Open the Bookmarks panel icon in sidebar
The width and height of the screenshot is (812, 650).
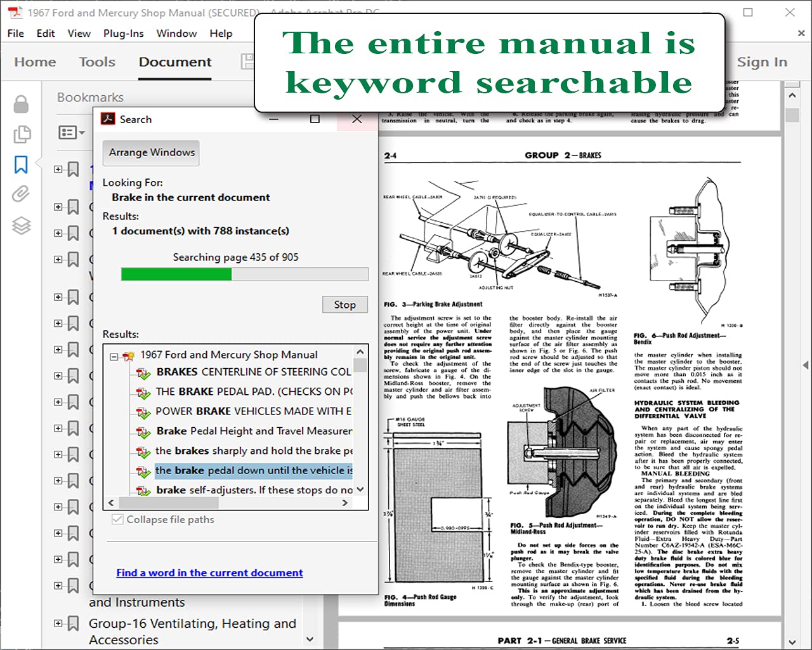click(21, 164)
